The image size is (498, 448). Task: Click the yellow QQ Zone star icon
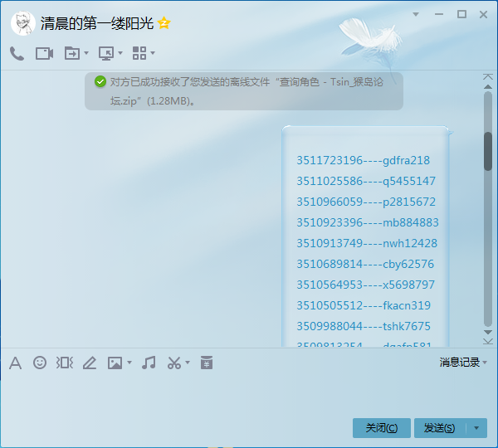pos(164,23)
